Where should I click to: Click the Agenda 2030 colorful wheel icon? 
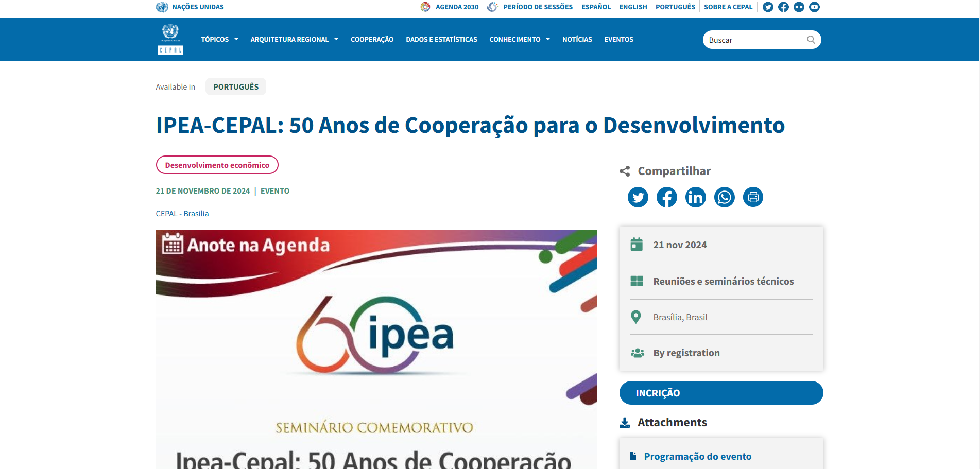pos(425,7)
